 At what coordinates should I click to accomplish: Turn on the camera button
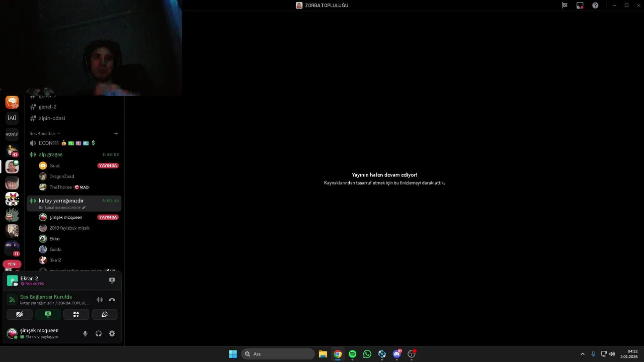click(20, 314)
